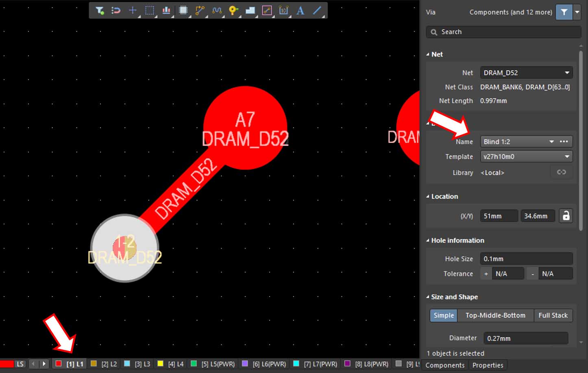Select the rectangular selection tool
This screenshot has width=588, height=373.
pos(150,11)
